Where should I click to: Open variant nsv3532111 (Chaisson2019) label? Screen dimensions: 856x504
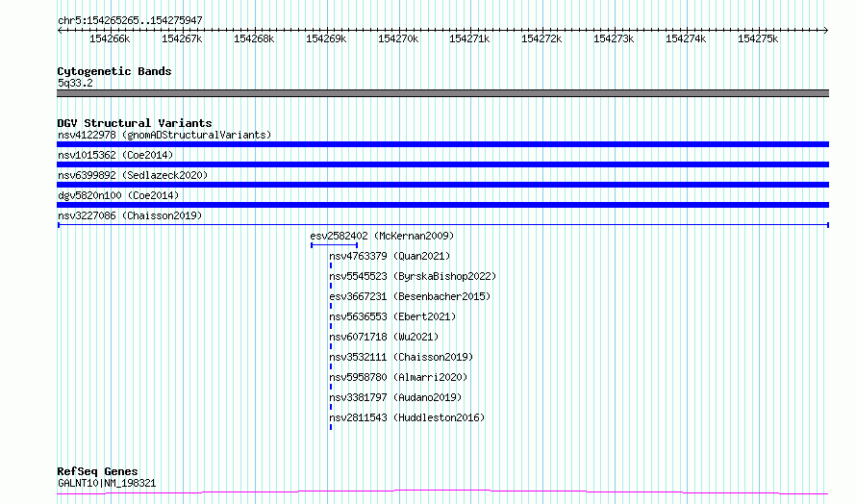pos(401,357)
